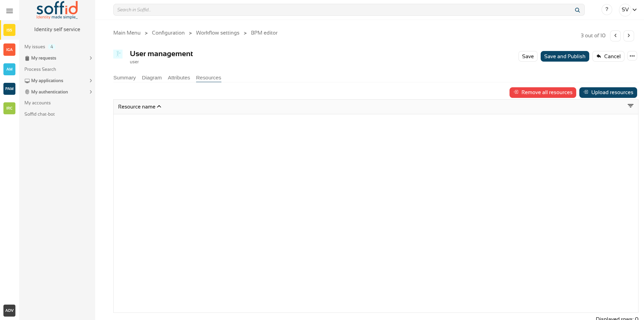Go to the next record arrow
The width and height of the screenshot is (644, 320).
click(629, 36)
